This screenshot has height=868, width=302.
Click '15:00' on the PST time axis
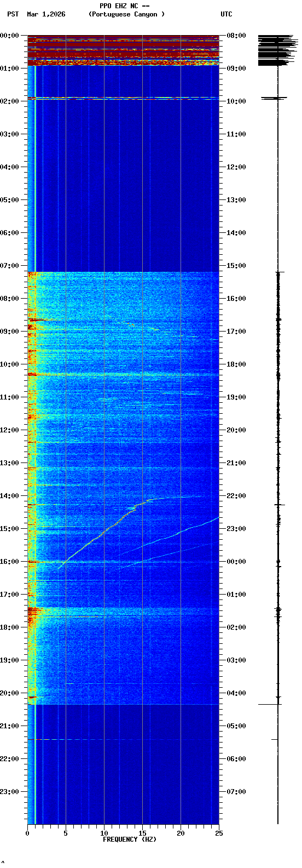(10, 529)
